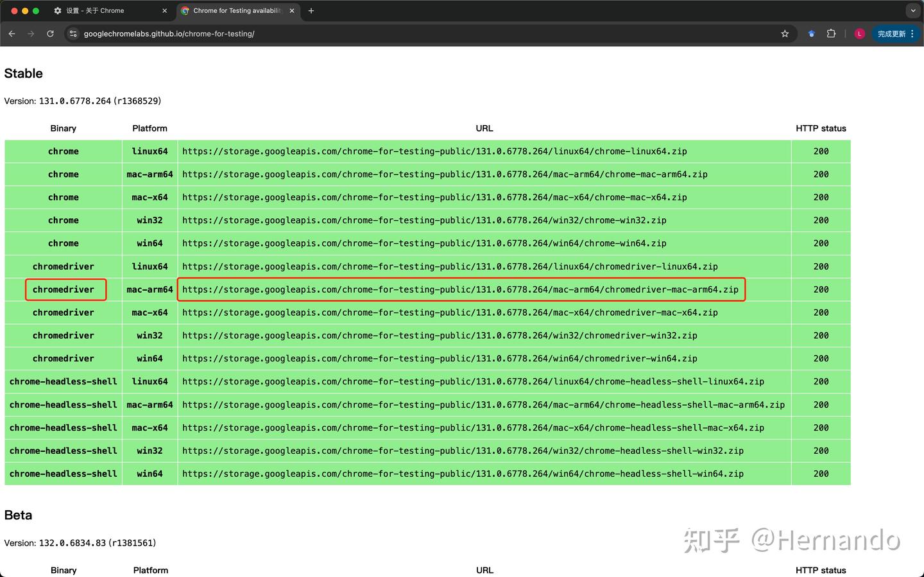Image resolution: width=924 pixels, height=577 pixels.
Task: Click the chrome-headless-shell-linux64.zip URL
Action: pos(473,382)
